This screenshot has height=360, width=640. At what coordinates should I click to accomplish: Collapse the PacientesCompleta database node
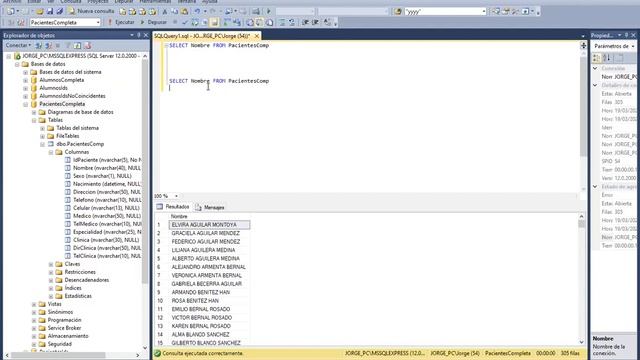[25, 104]
